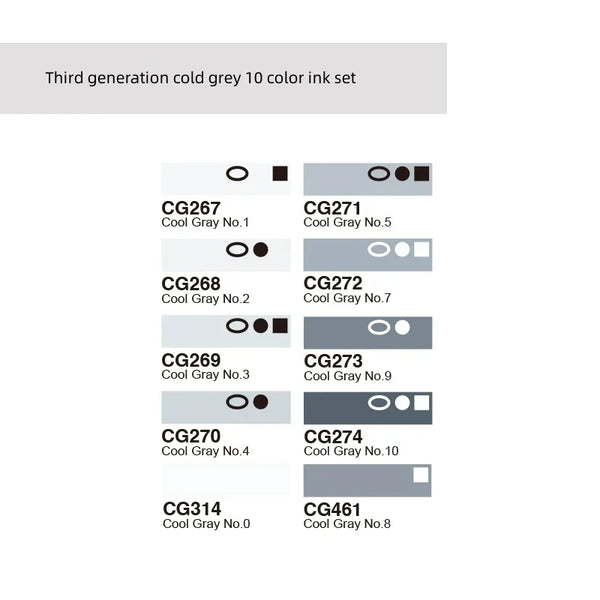The width and height of the screenshot is (600, 600).
Task: Click the CG273 code label
Action: click(x=333, y=361)
